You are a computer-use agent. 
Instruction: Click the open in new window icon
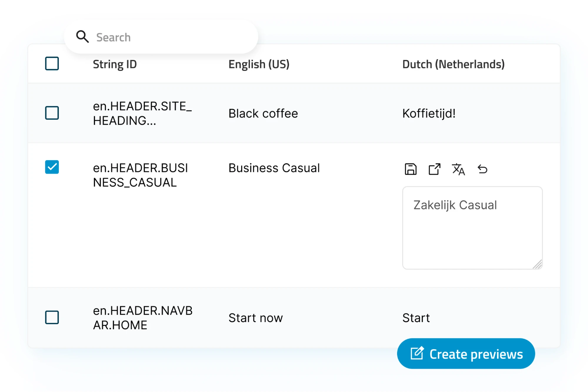pos(434,169)
